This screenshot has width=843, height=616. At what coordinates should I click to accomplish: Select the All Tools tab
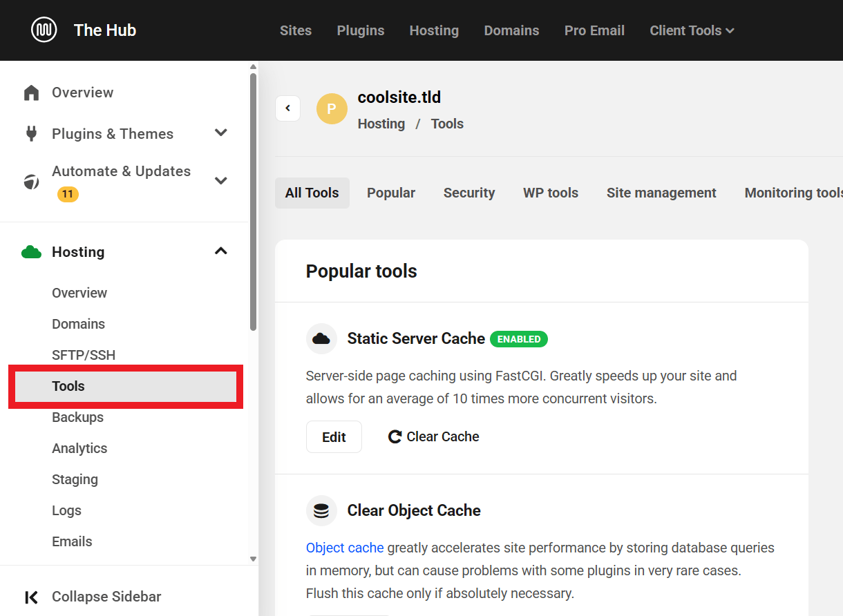pyautogui.click(x=312, y=193)
